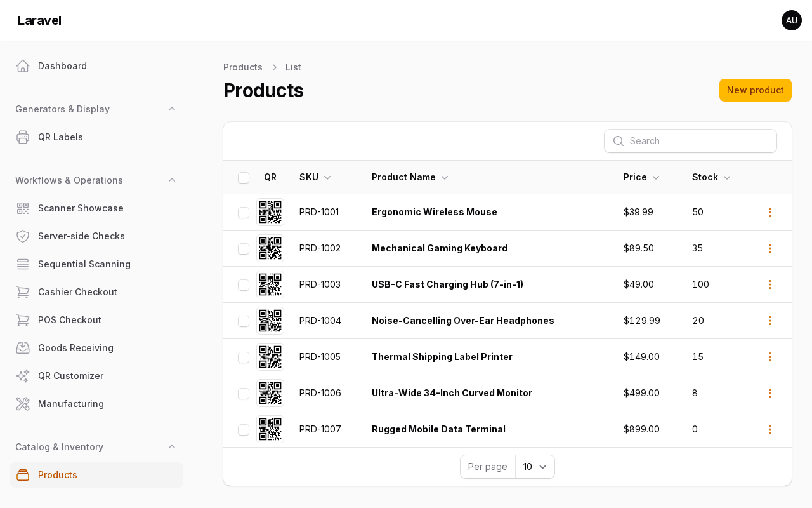Toggle the select-all checkbox in table header
The height and width of the screenshot is (508, 812).
(x=244, y=178)
